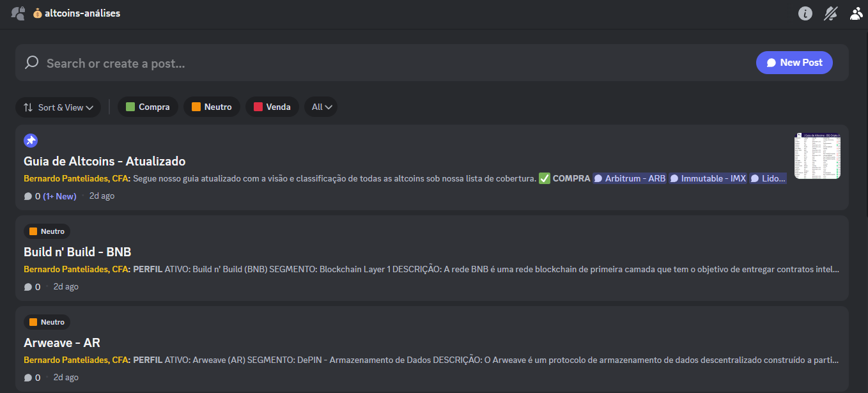Click the (1+ New) replies indicator

coord(59,196)
